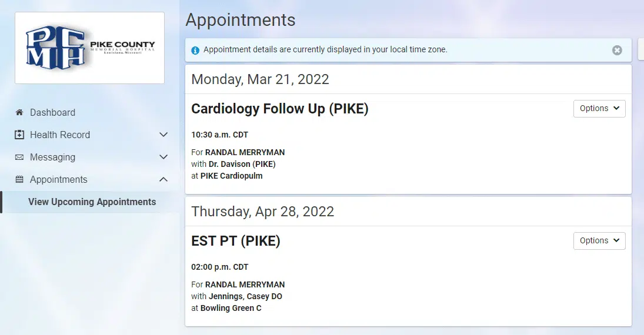The height and width of the screenshot is (335, 644).
Task: Click the Health Record clipboard icon
Action: pyautogui.click(x=19, y=135)
